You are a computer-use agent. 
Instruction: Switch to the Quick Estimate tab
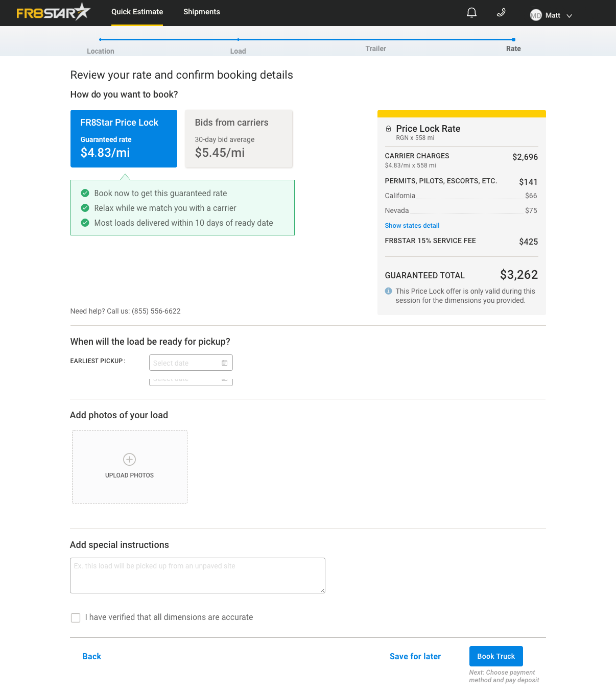pyautogui.click(x=137, y=12)
